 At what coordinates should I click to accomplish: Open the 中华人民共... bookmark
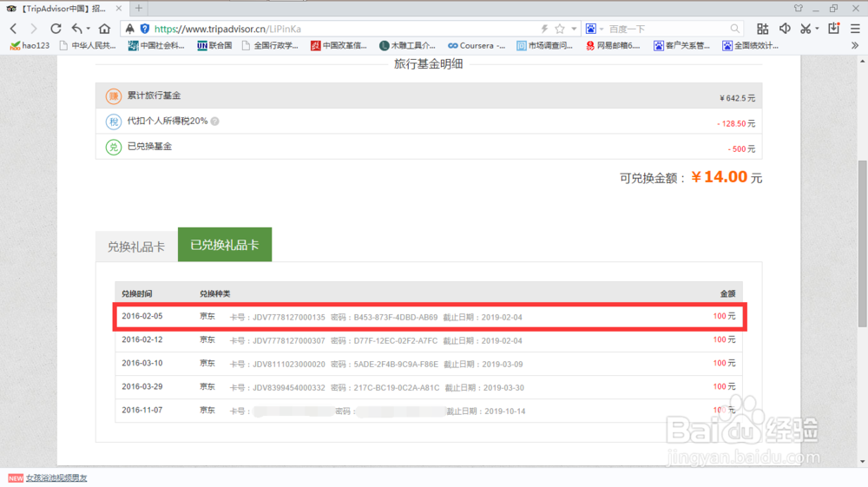tap(88, 45)
